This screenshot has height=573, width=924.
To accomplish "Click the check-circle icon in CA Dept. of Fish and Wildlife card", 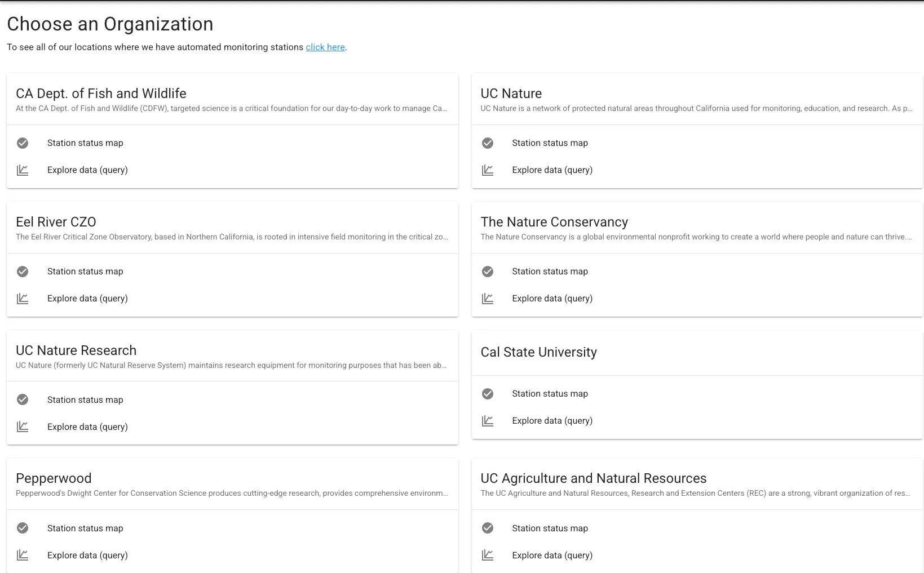I will [23, 143].
